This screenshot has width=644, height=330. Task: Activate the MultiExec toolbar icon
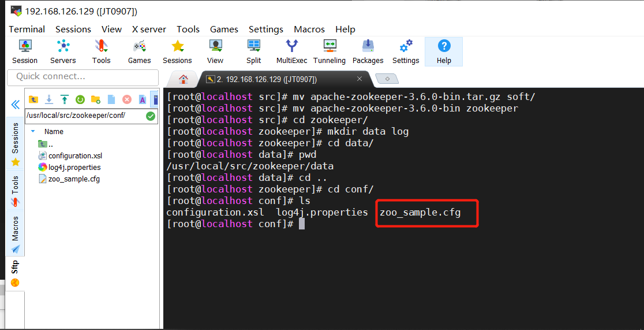pos(291,52)
